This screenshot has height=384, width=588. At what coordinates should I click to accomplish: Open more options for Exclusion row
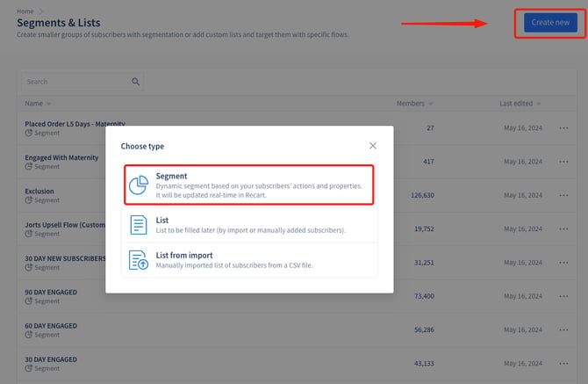(563, 195)
